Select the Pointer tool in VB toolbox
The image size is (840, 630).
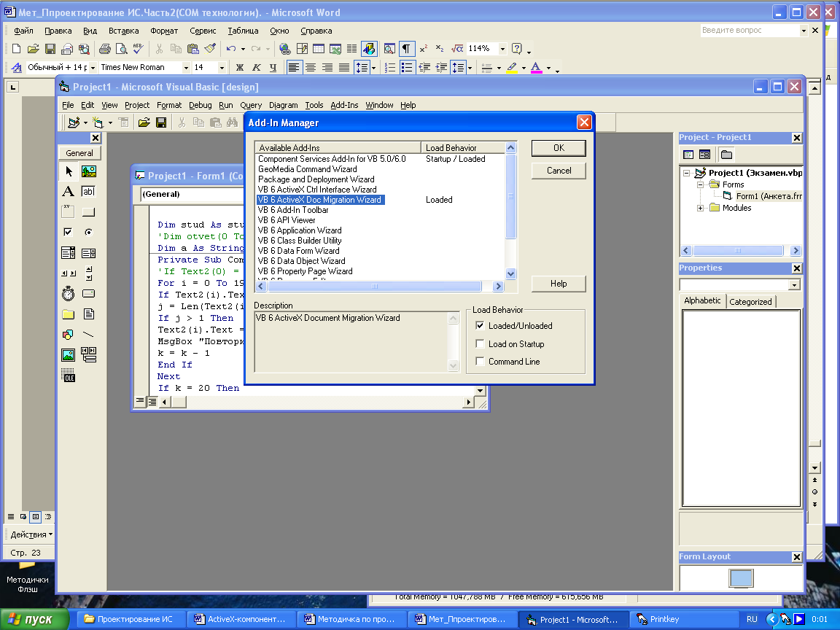point(68,171)
